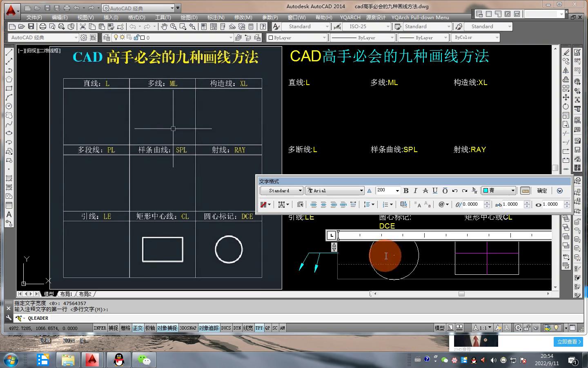The height and width of the screenshot is (368, 588).
Task: Select the multiline text A tool
Action: click(x=9, y=214)
